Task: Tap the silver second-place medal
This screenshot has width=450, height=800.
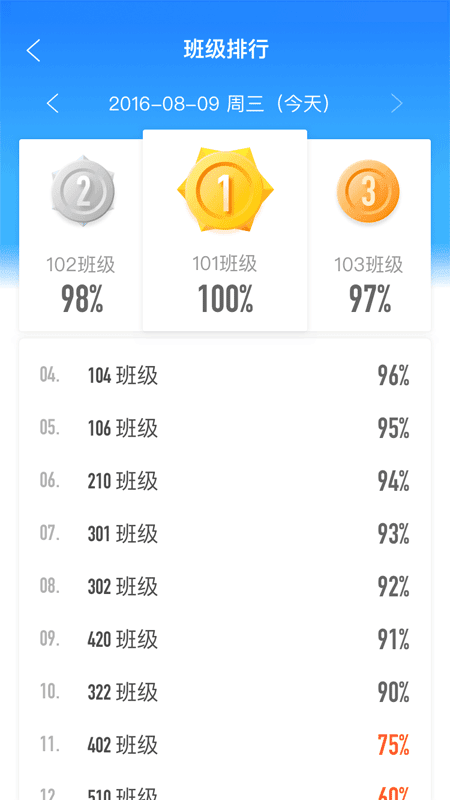Action: click(x=83, y=192)
